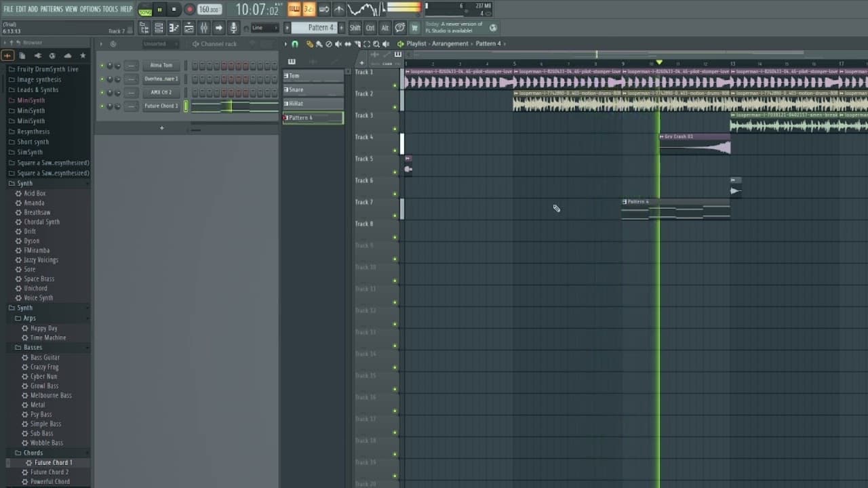Screen dimensions: 868x488
Task: Select the Delete tool in Playlist
Action: [329, 44]
